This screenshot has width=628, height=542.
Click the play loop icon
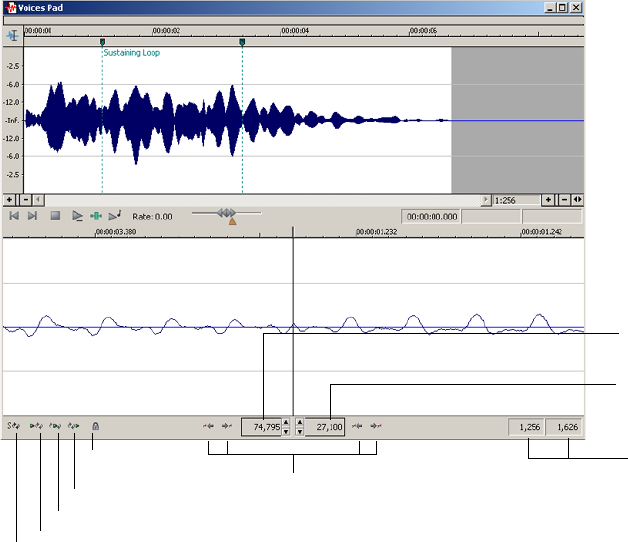tap(55, 426)
